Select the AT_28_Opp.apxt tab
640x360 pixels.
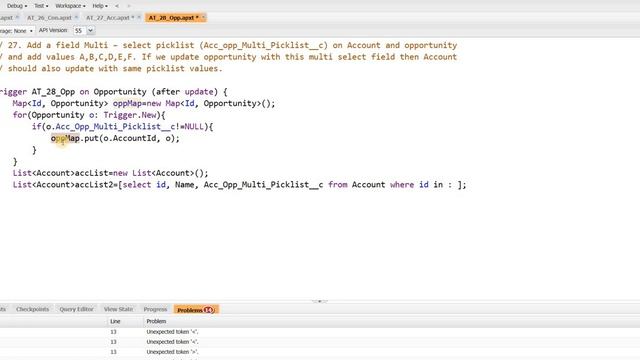coord(173,18)
